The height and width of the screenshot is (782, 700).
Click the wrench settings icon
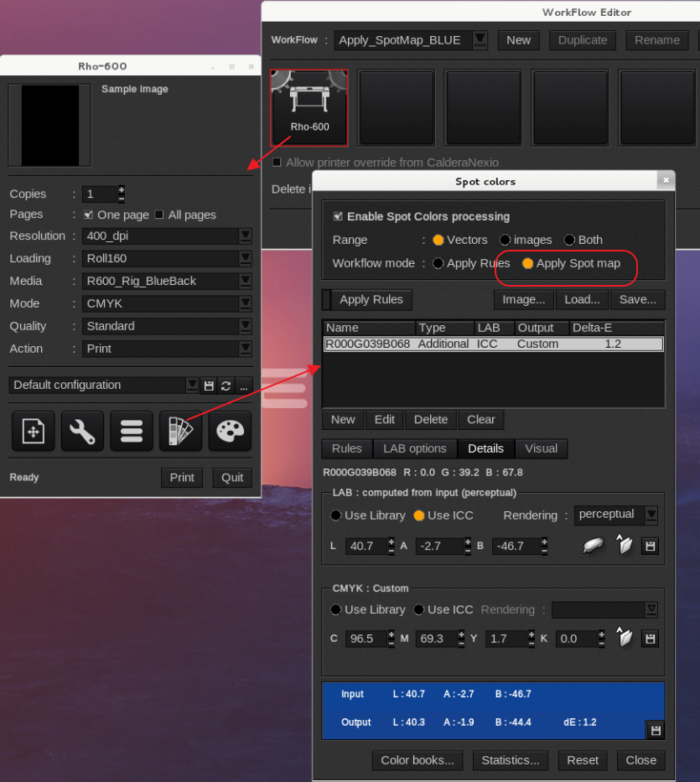pos(82,432)
